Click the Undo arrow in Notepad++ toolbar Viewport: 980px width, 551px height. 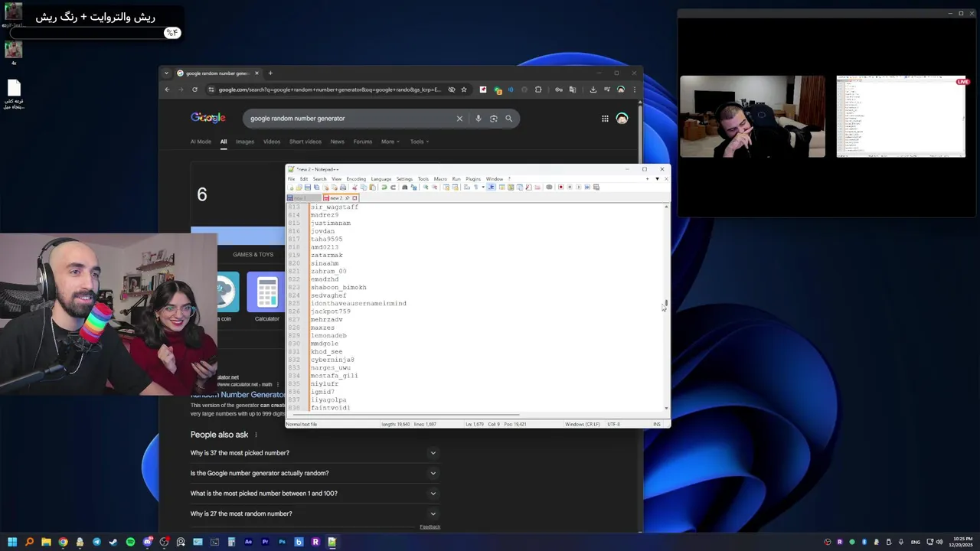pos(384,187)
